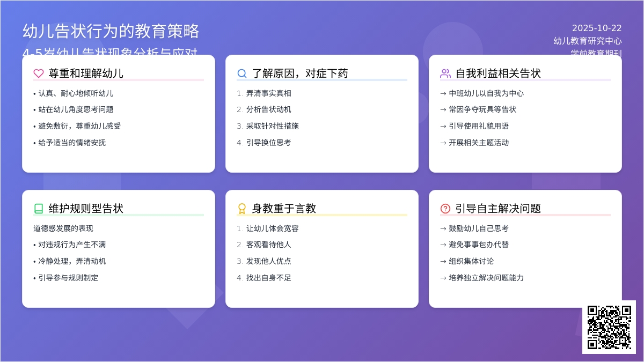Viewport: 644px width, 362px height.
Task: Expand the 维护规则型告状 card
Action: pyautogui.click(x=118, y=248)
